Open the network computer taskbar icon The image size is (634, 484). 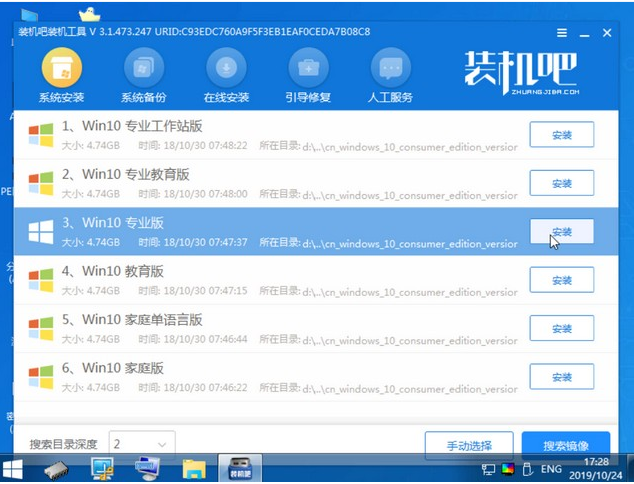148,469
